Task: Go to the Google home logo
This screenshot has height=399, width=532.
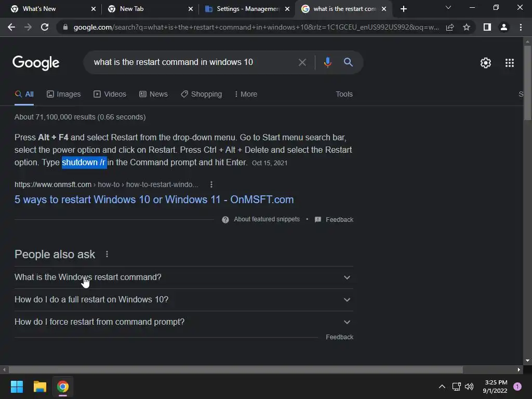Action: tap(36, 63)
